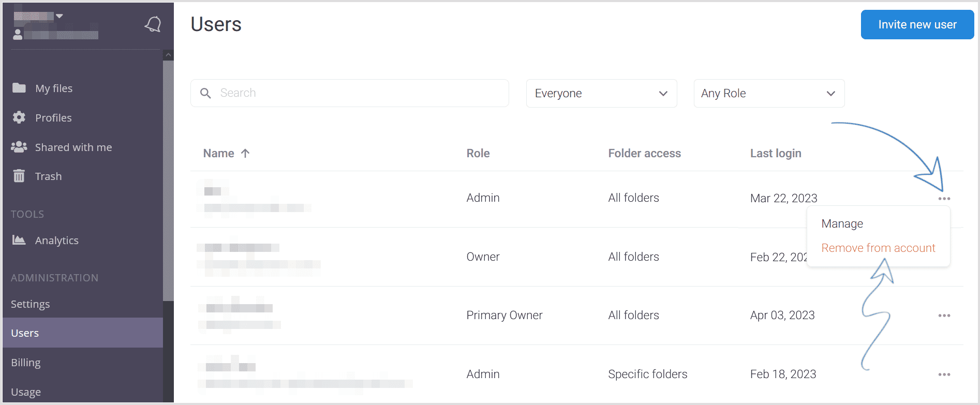Click the search magnifier icon
980x405 pixels.
(205, 93)
